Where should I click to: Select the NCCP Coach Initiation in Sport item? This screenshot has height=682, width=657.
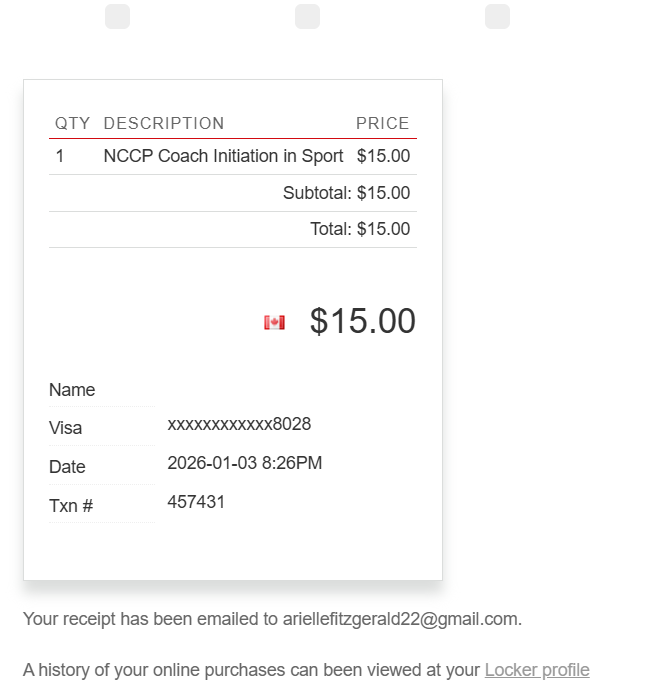223,156
